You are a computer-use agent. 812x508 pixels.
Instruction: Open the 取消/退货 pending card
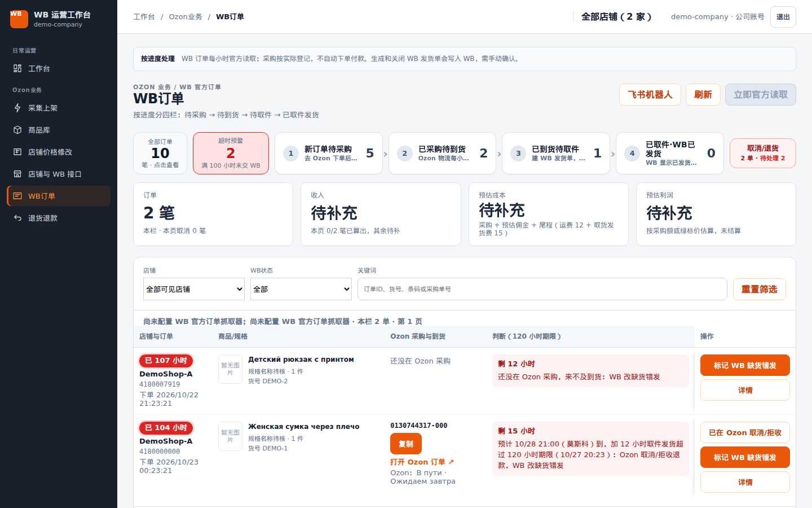click(x=763, y=154)
